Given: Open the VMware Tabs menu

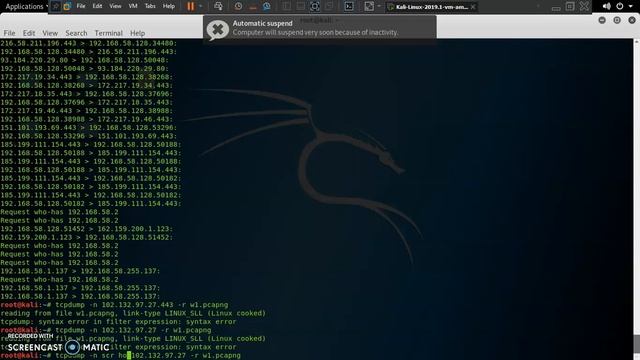Looking at the screenshot, I should point(150,6).
